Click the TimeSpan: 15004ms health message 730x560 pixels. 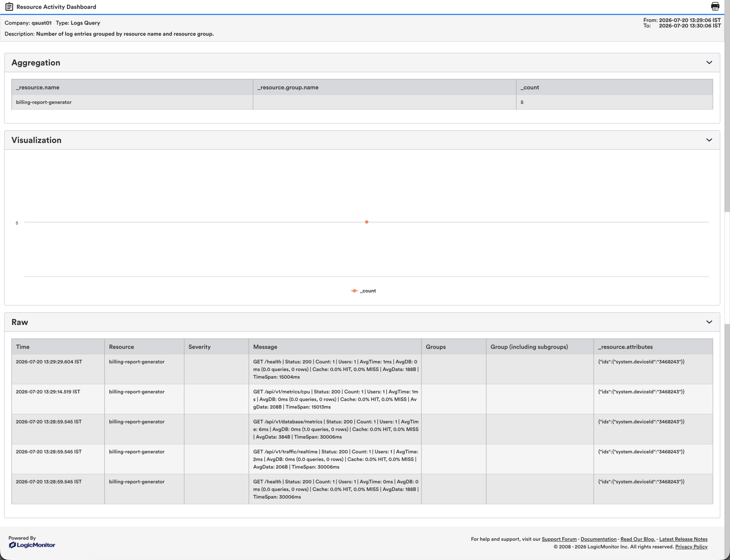tap(335, 369)
